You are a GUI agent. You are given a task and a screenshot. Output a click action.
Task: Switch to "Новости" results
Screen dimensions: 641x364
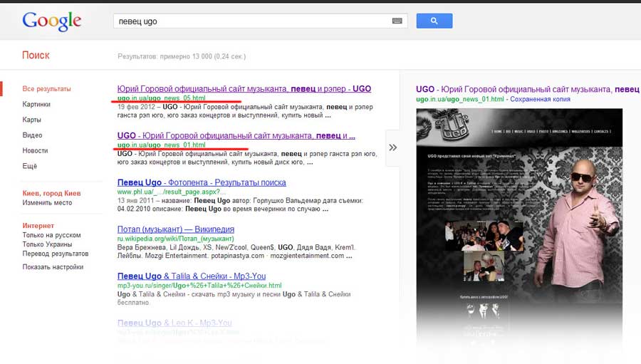coord(35,151)
